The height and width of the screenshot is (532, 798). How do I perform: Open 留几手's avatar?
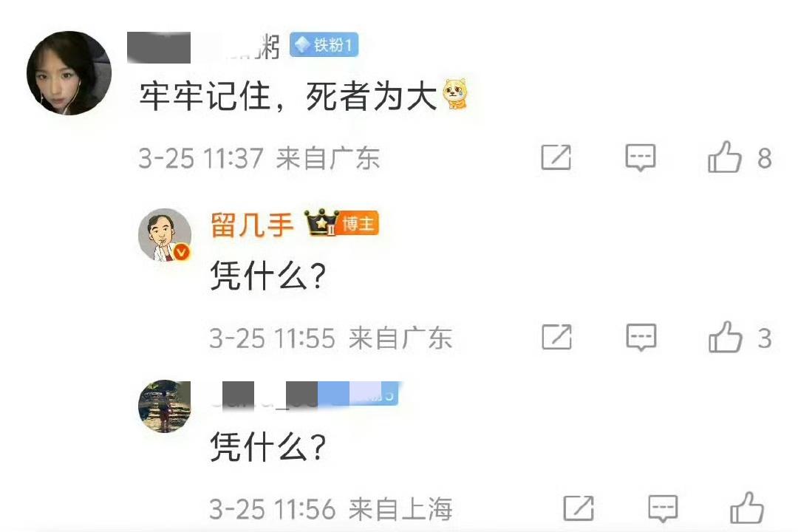(x=165, y=235)
